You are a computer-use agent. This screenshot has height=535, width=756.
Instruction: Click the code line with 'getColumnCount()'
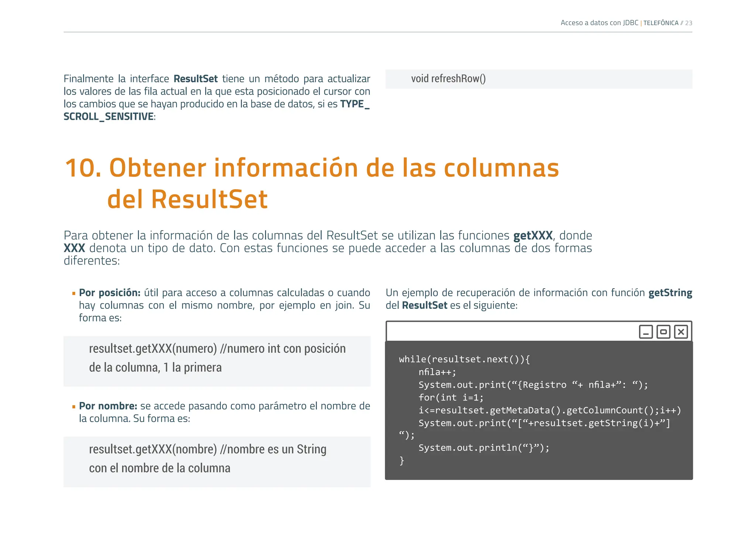coord(550,410)
